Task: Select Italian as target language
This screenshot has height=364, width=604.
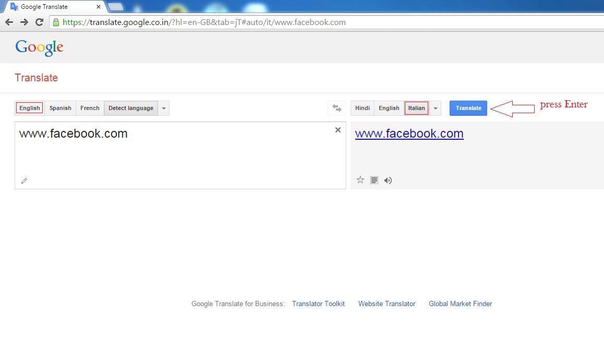Action: 416,108
